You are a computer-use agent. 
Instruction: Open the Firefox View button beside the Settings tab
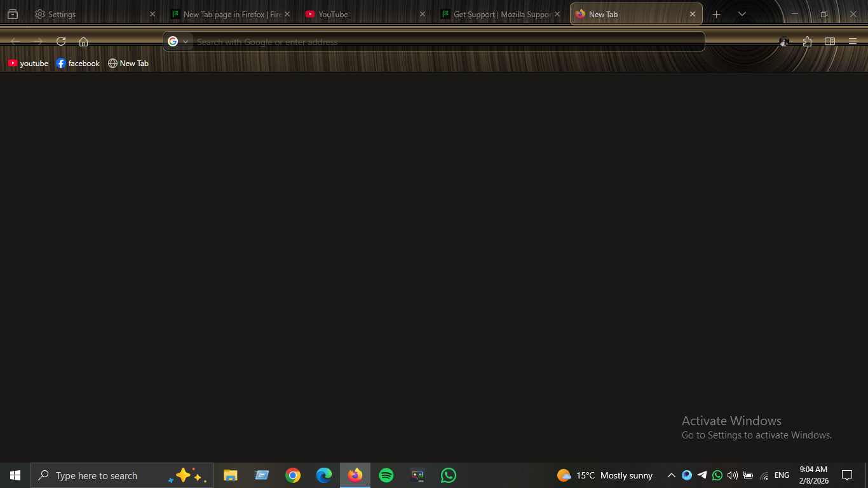click(x=13, y=14)
